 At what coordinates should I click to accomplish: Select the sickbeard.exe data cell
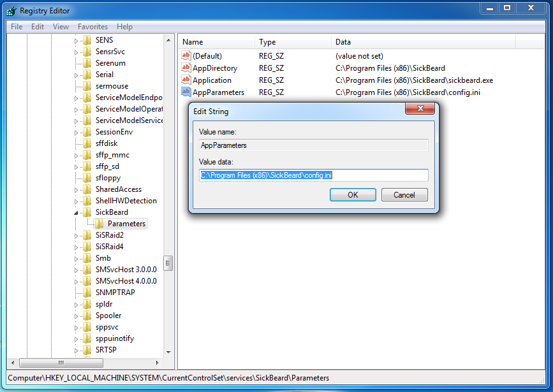tap(414, 80)
